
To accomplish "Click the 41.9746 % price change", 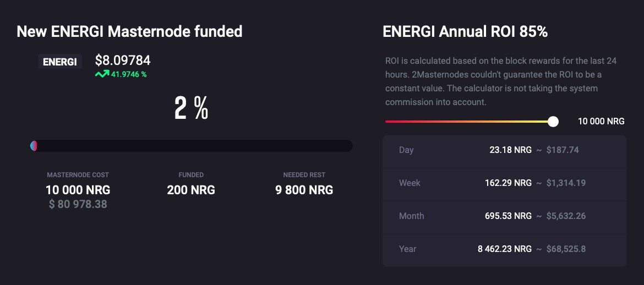I will [129, 74].
